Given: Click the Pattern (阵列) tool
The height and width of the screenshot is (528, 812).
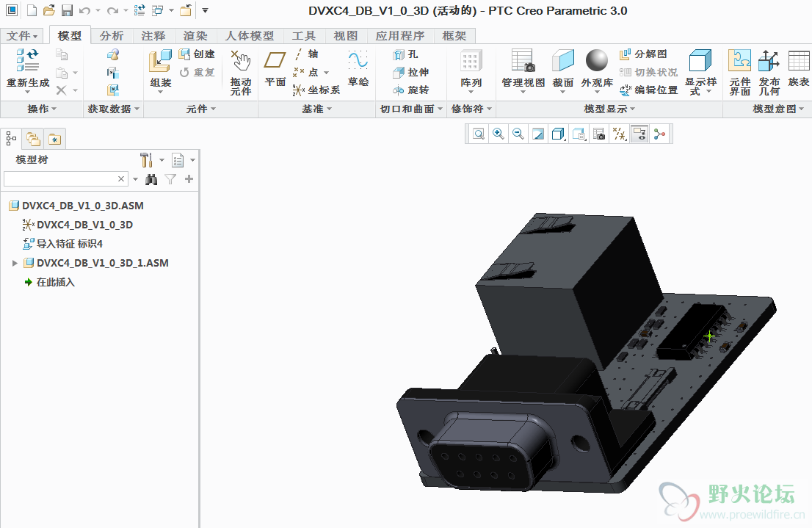Looking at the screenshot, I should coord(471,70).
